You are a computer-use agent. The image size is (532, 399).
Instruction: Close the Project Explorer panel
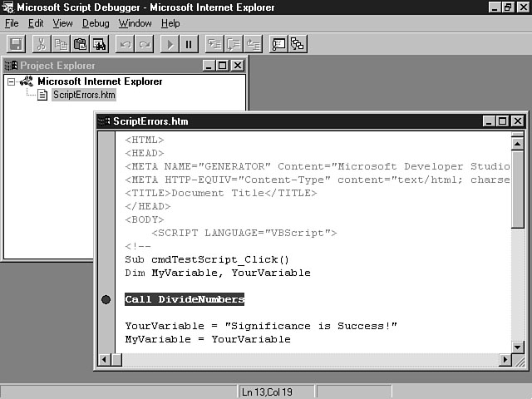coord(238,66)
